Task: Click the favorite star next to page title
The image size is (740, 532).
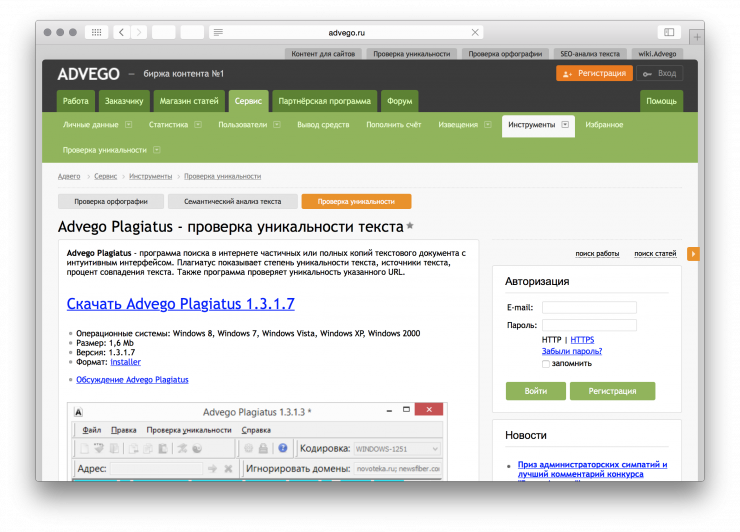Action: coord(410,227)
